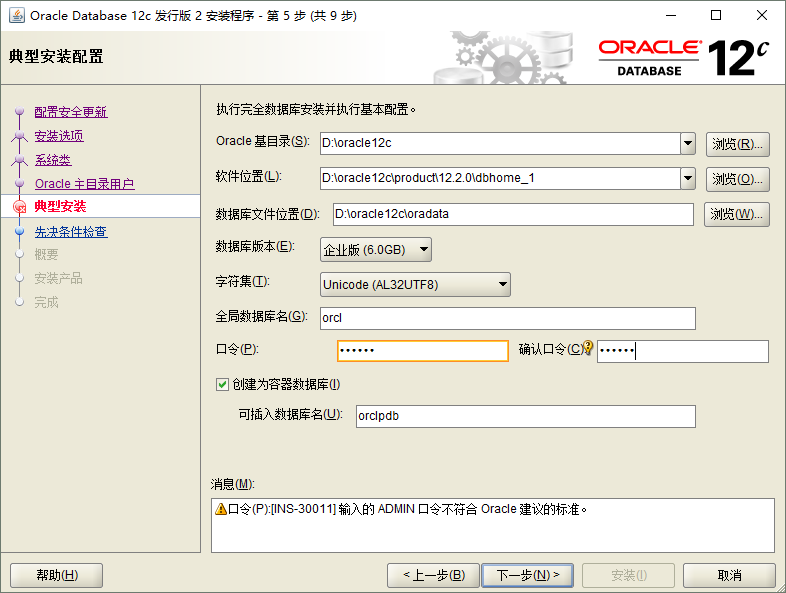Maximize the installer window
786x593 pixels.
[x=716, y=16]
